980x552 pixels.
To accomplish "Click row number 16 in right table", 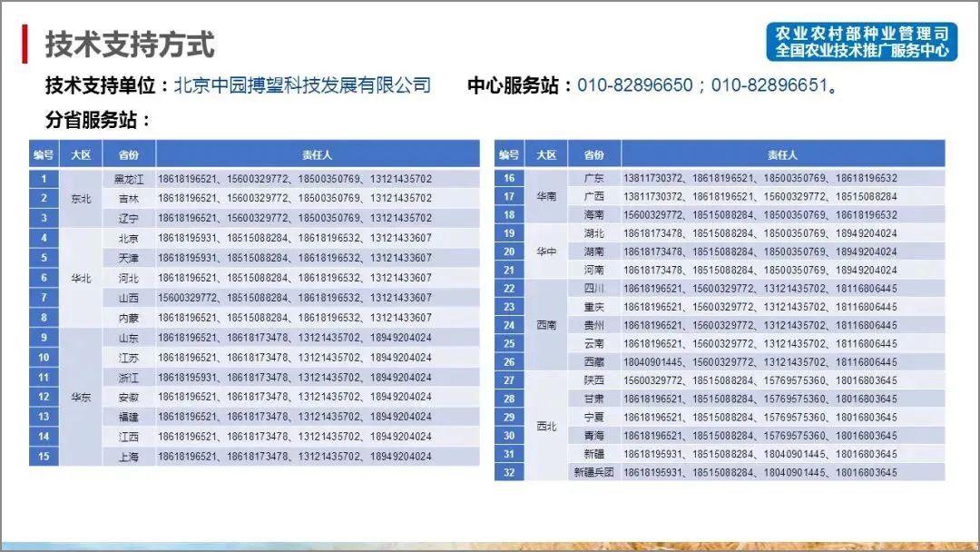I will pos(509,178).
